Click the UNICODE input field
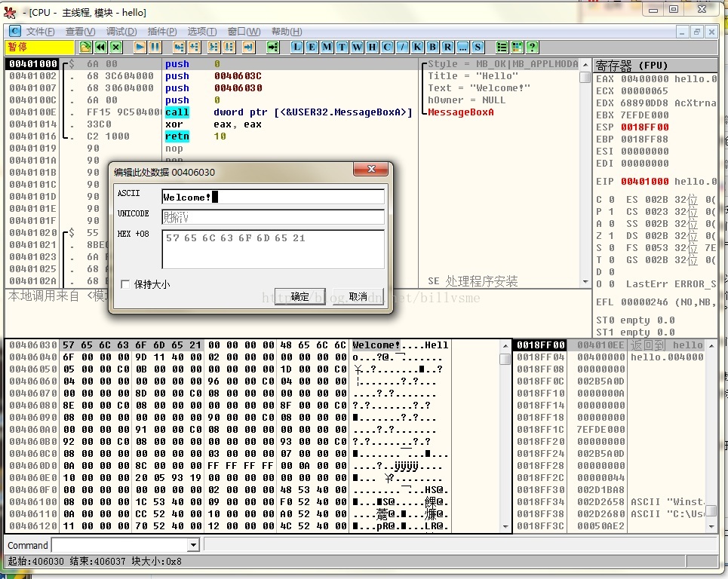The height and width of the screenshot is (579, 728). 273,217
